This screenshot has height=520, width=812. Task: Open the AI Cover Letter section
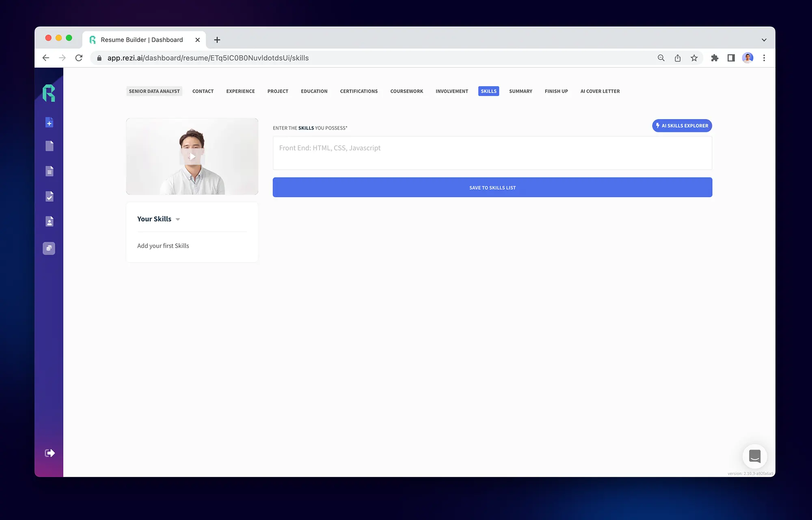coord(600,91)
